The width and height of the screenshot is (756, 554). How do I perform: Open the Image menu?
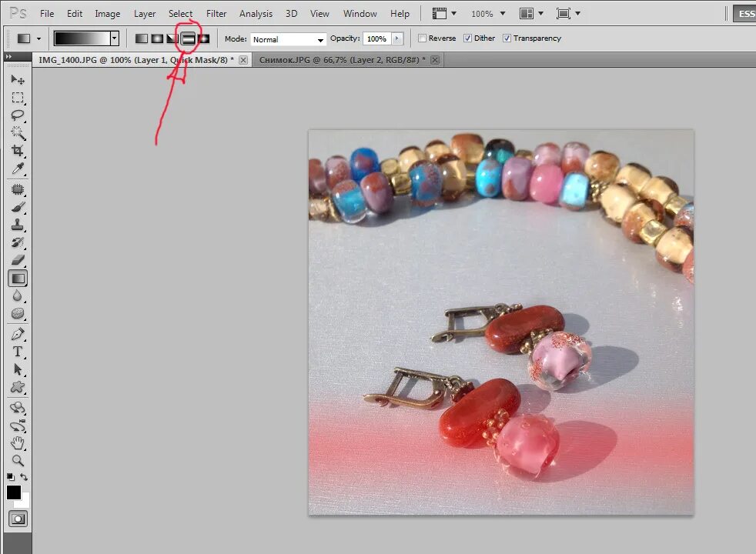click(108, 14)
